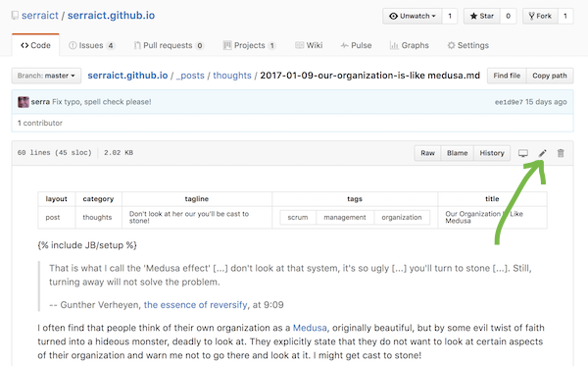588x366 pixels.
Task: Go to thoughts folder breadcrumb
Action: point(232,76)
